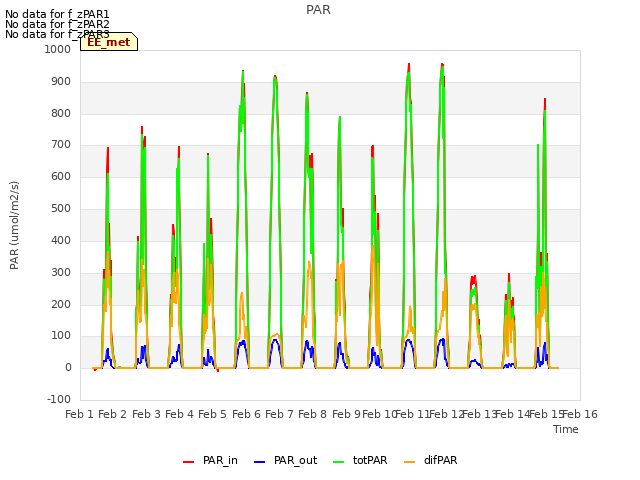Click the 1000 y-axis tick label
Screen dimensions: 640x480
pos(58,49)
